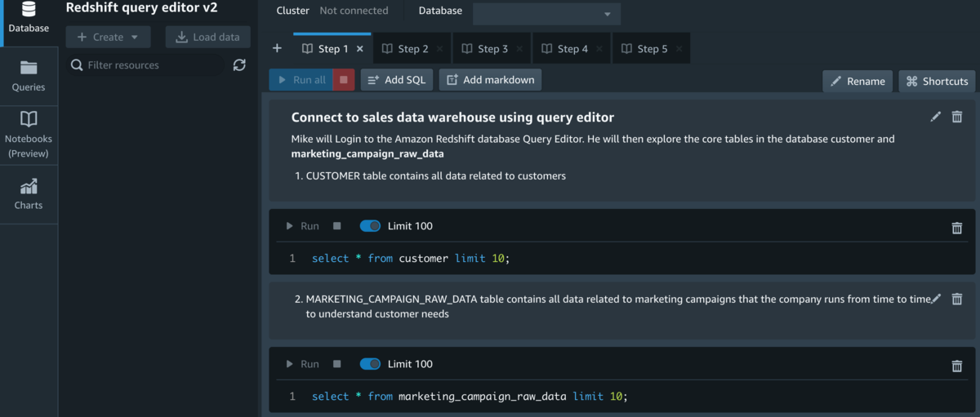Refresh the resources list
The image size is (980, 417).
239,65
